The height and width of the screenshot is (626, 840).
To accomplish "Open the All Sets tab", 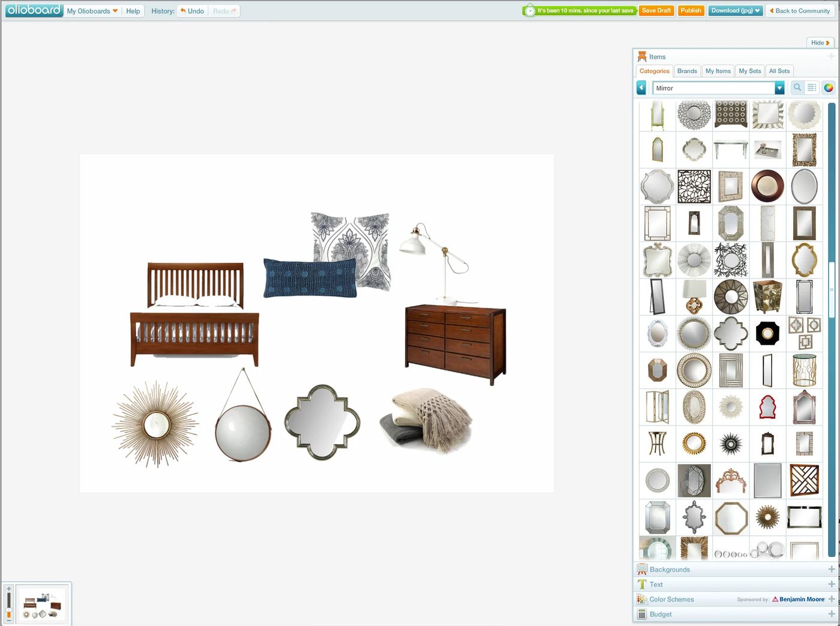I will tap(779, 71).
